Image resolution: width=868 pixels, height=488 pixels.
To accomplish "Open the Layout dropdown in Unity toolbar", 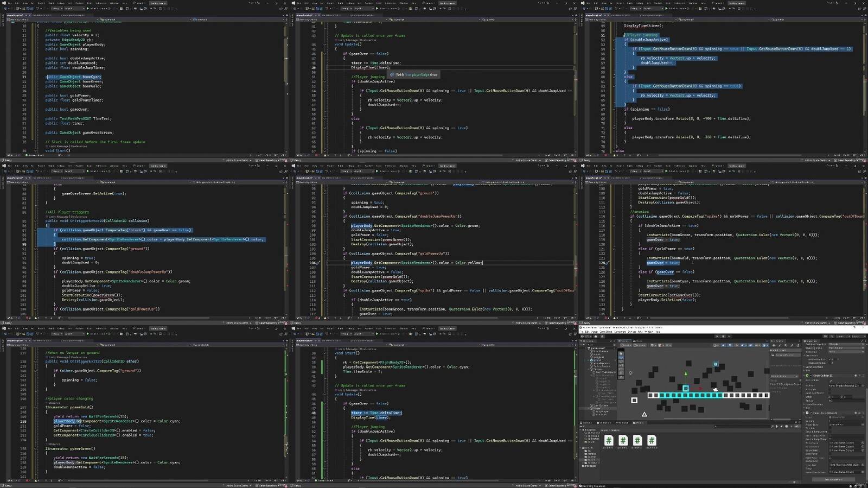I will click(x=858, y=337).
